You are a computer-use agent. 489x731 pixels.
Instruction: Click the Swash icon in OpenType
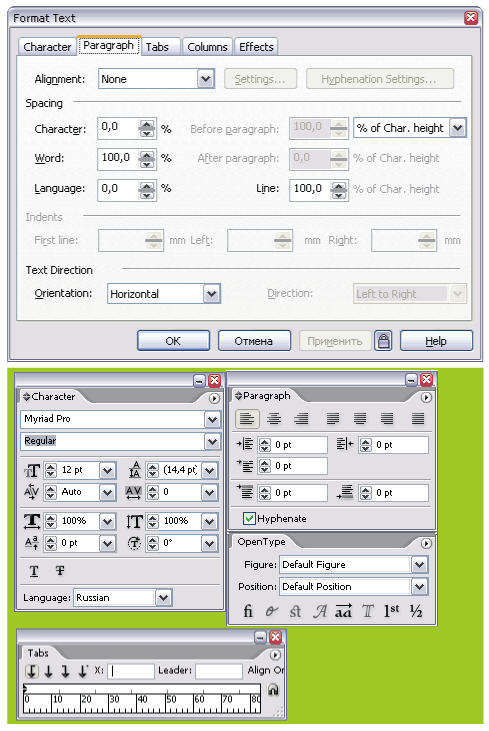pyautogui.click(x=319, y=611)
